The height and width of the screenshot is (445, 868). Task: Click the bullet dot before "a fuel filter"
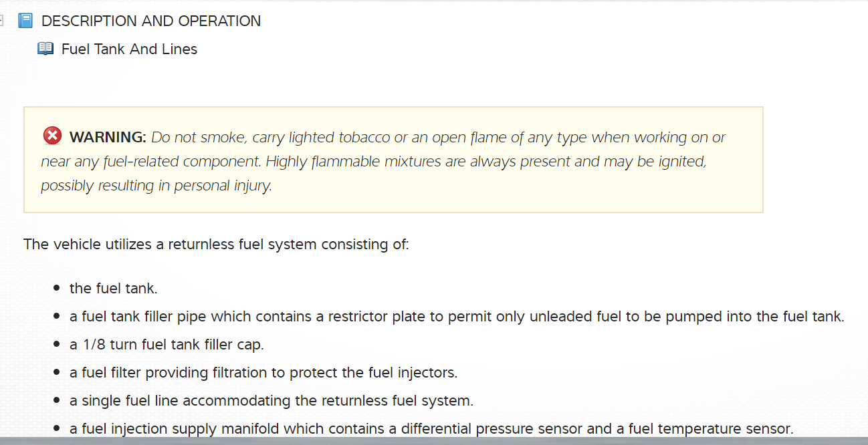(57, 373)
